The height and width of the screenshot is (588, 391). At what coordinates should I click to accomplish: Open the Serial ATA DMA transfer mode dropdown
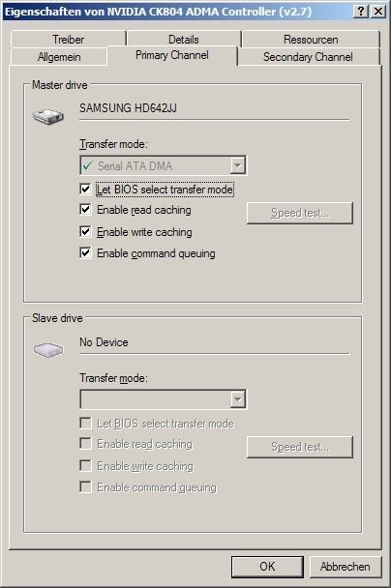pos(163,165)
